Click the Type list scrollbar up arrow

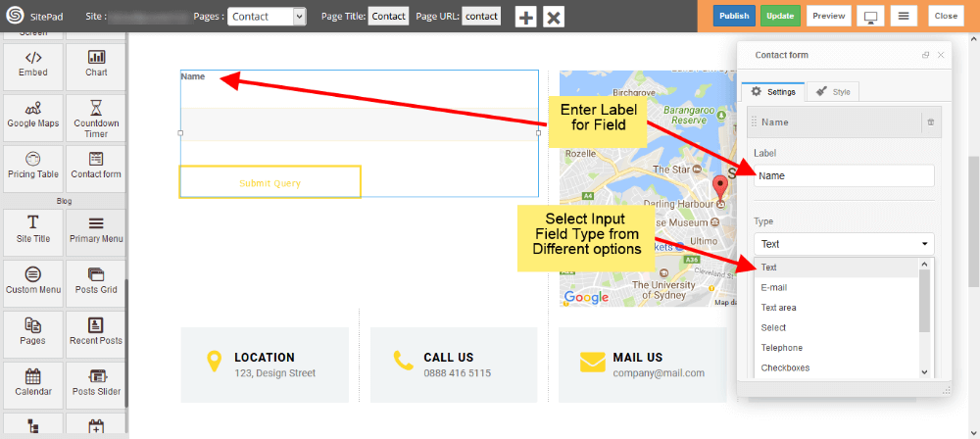pyautogui.click(x=925, y=264)
